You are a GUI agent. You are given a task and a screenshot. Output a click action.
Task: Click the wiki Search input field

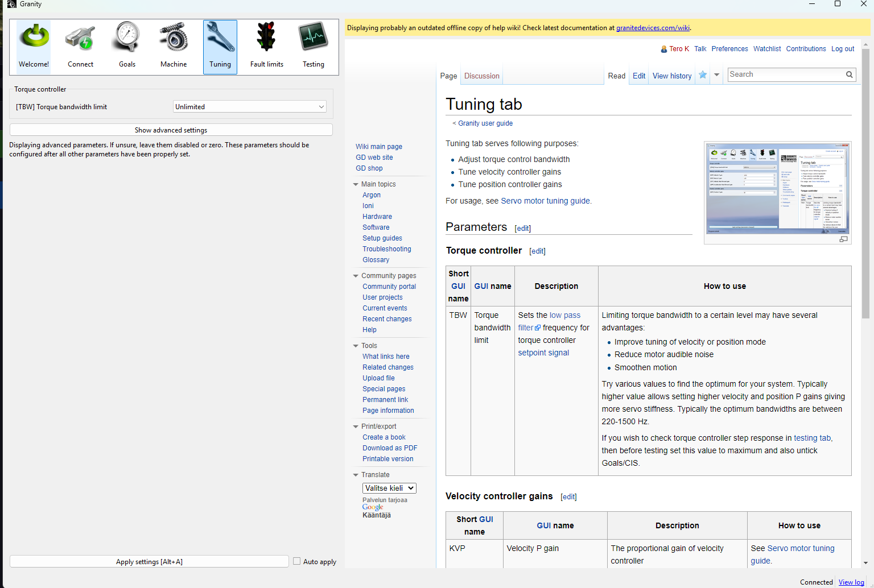(785, 74)
